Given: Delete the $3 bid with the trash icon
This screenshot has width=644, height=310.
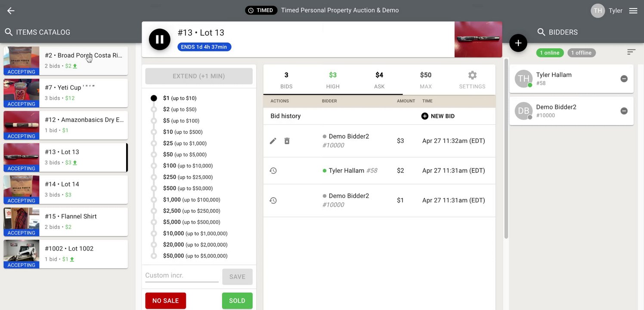Looking at the screenshot, I should click(x=287, y=141).
